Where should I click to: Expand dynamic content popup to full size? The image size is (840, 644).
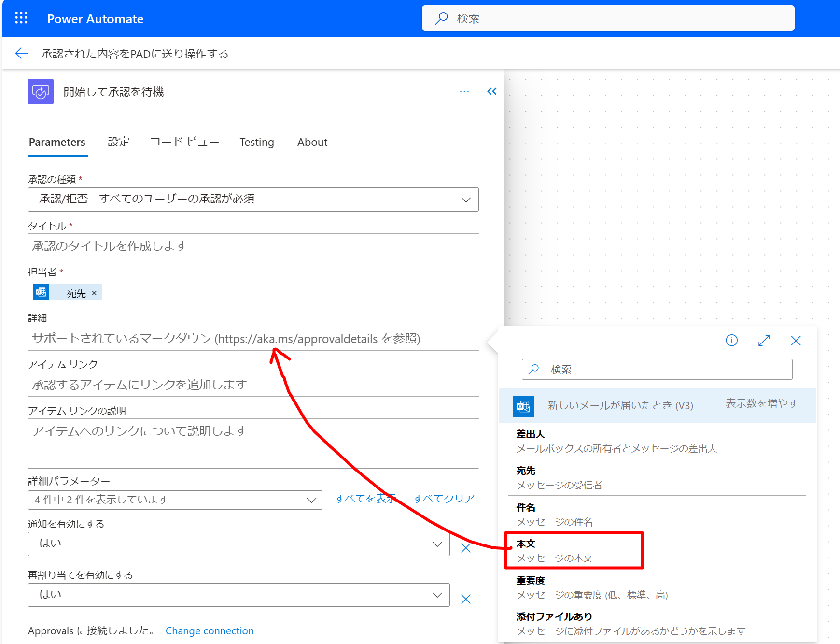(764, 341)
